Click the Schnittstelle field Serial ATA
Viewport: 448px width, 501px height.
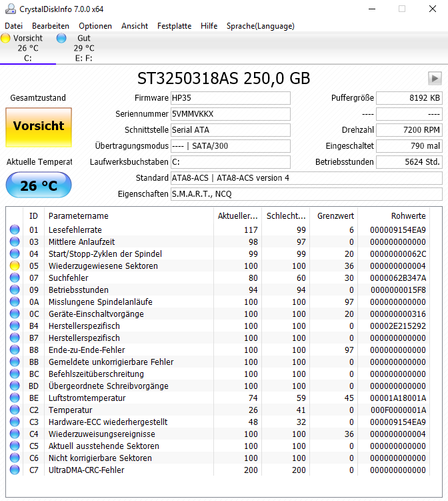click(x=230, y=129)
